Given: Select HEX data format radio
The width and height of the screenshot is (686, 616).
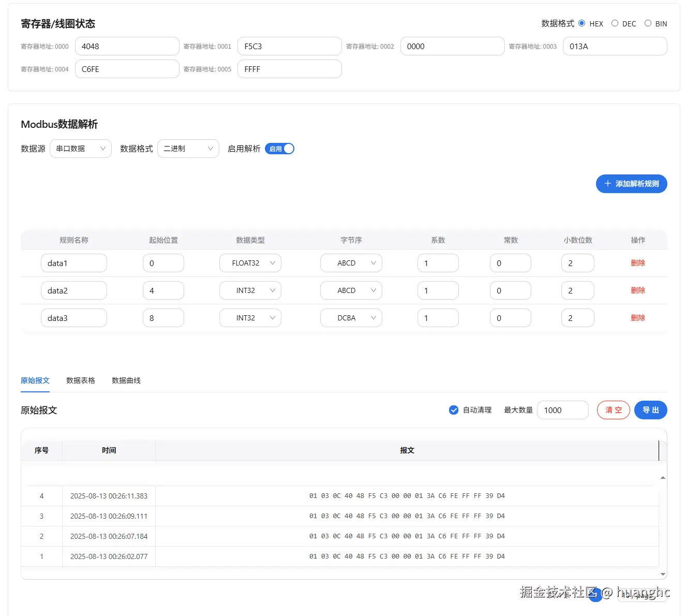Looking at the screenshot, I should pos(582,23).
